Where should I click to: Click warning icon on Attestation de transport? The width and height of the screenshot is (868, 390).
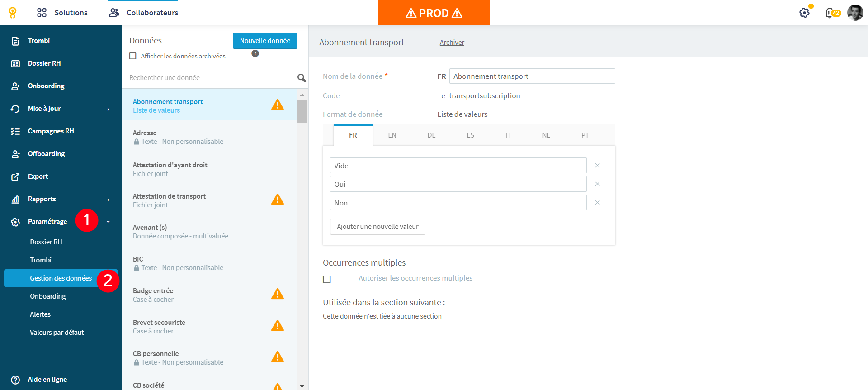click(278, 199)
